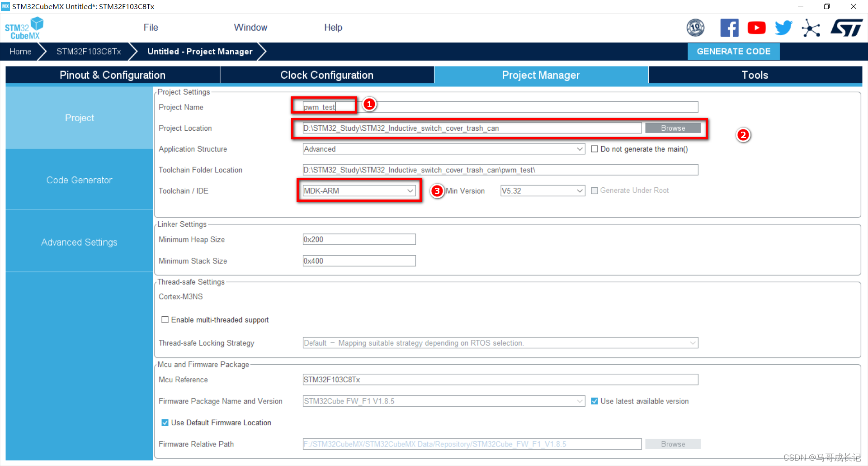Click the Minimum Heap Size field
The height and width of the screenshot is (466, 868).
pyautogui.click(x=359, y=239)
